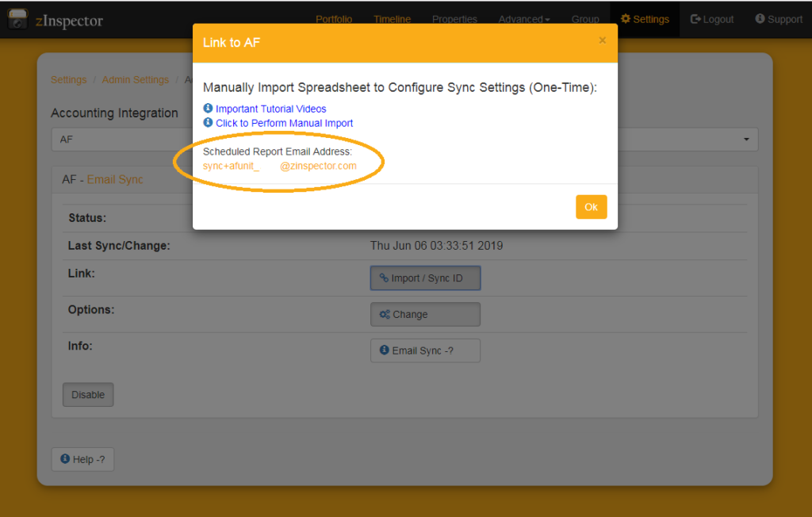Image resolution: width=812 pixels, height=517 pixels.
Task: Open the AF integration selector dropdown
Action: (x=746, y=139)
